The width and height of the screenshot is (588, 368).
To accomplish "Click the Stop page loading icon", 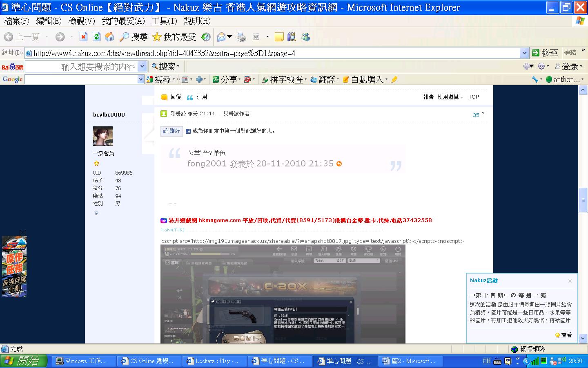I will click(83, 37).
